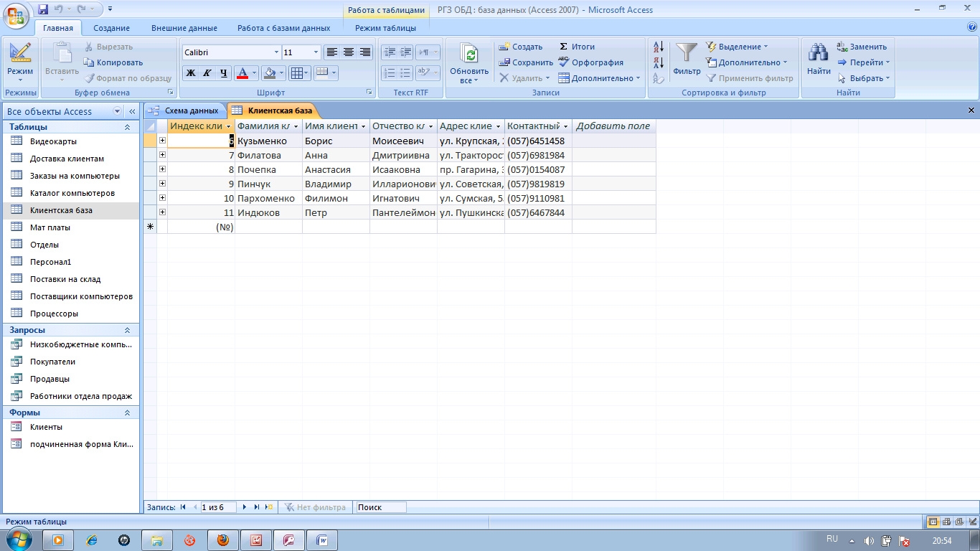Open Перейти go-to dropdown
The width and height of the screenshot is (980, 551).
click(x=864, y=62)
